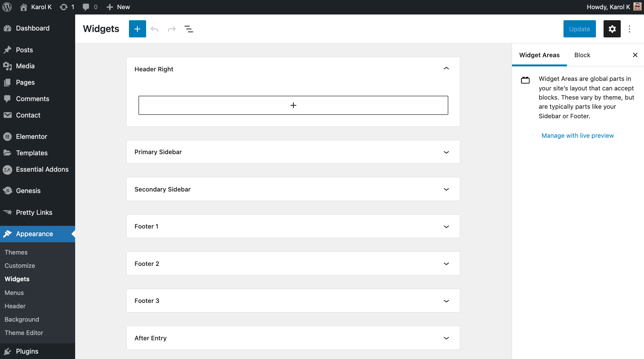This screenshot has height=359, width=644.
Task: Open pending updates icon in admin bar
Action: click(64, 7)
